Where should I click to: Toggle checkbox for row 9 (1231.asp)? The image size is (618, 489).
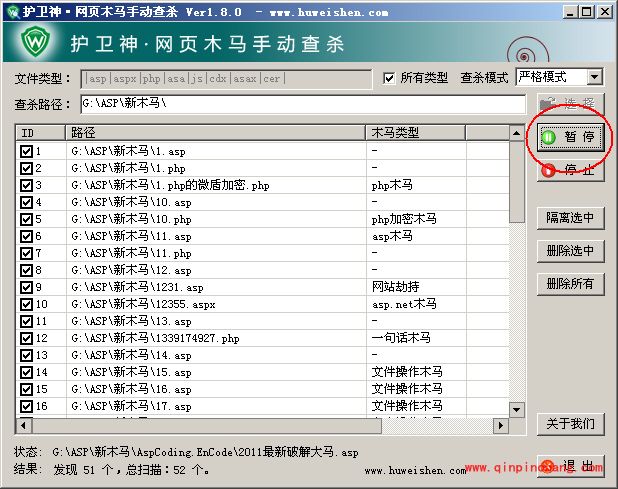[26, 287]
